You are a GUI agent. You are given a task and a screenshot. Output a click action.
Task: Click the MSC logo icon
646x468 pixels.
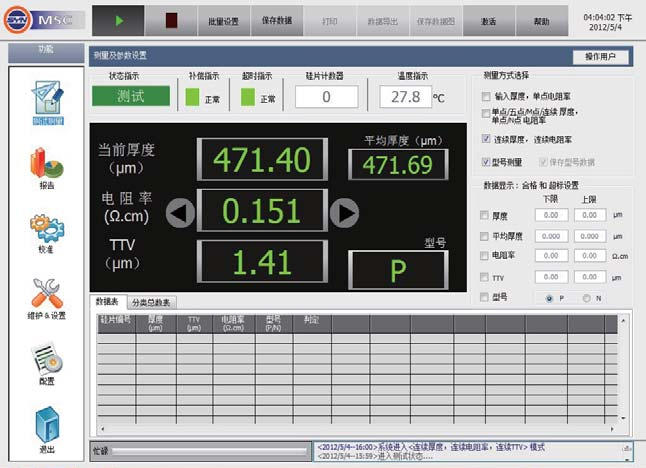[x=17, y=19]
